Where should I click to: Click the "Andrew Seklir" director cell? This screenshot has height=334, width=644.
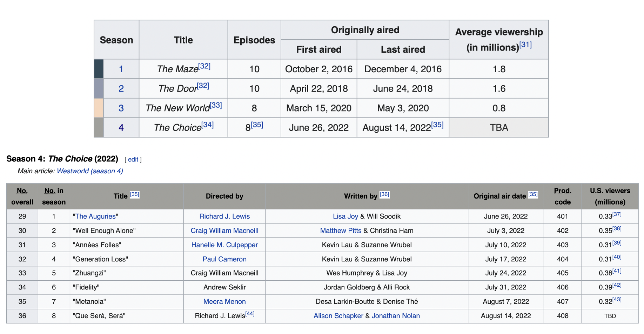[224, 287]
